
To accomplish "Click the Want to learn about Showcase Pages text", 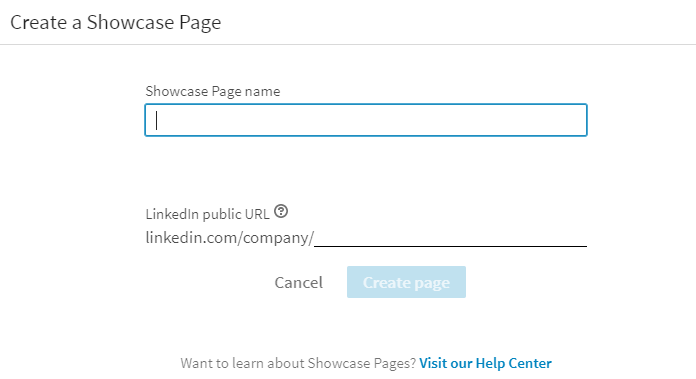I will pos(298,363).
